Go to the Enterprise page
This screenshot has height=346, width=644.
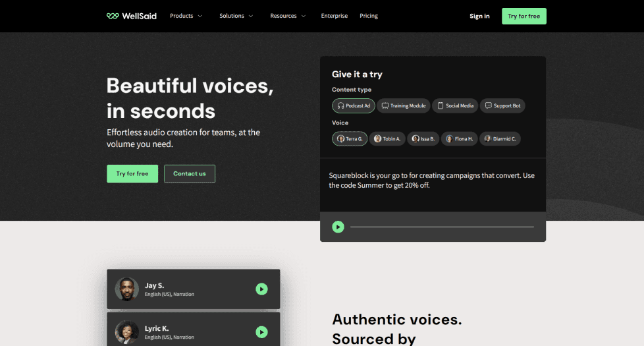(x=335, y=16)
